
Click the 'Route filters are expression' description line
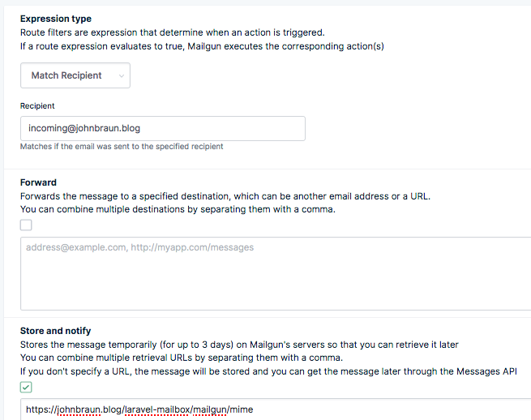pos(172,32)
